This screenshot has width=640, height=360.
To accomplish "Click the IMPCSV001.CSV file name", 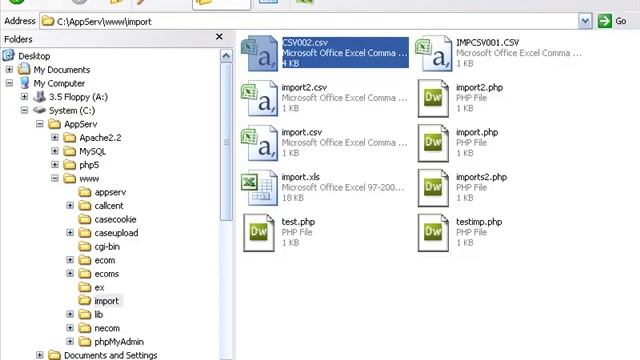I will 488,42.
